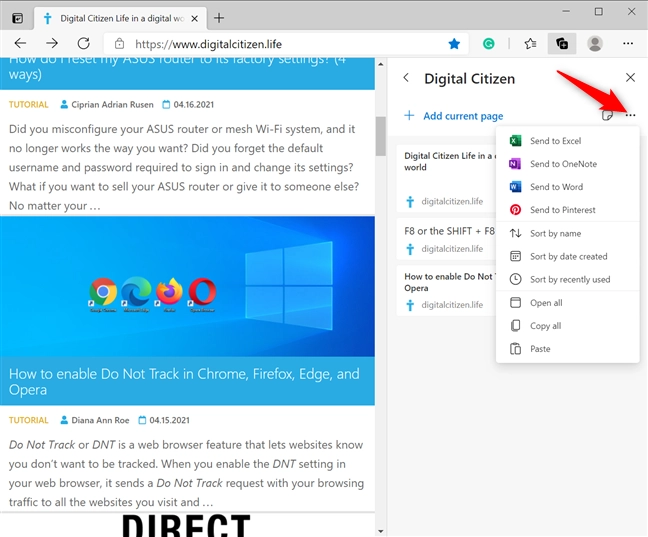Image resolution: width=648 pixels, height=537 pixels.
Task: Open the user profile avatar
Action: coord(595,43)
